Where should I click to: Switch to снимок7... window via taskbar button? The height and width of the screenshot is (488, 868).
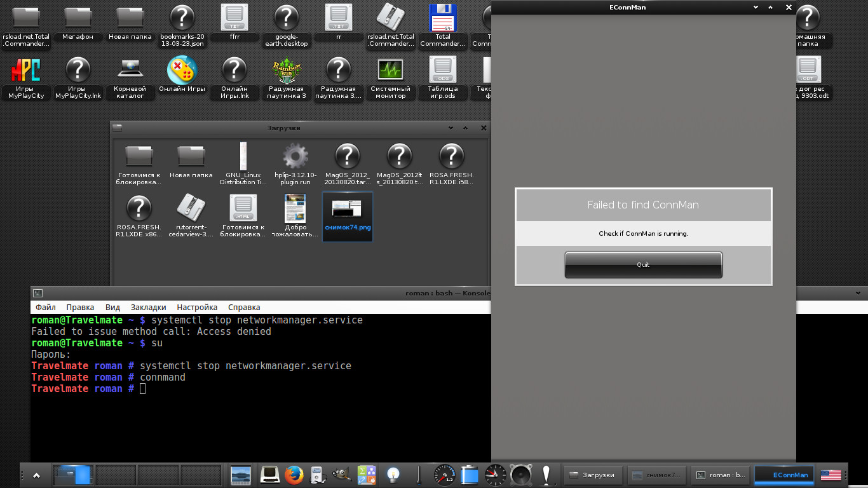click(657, 475)
